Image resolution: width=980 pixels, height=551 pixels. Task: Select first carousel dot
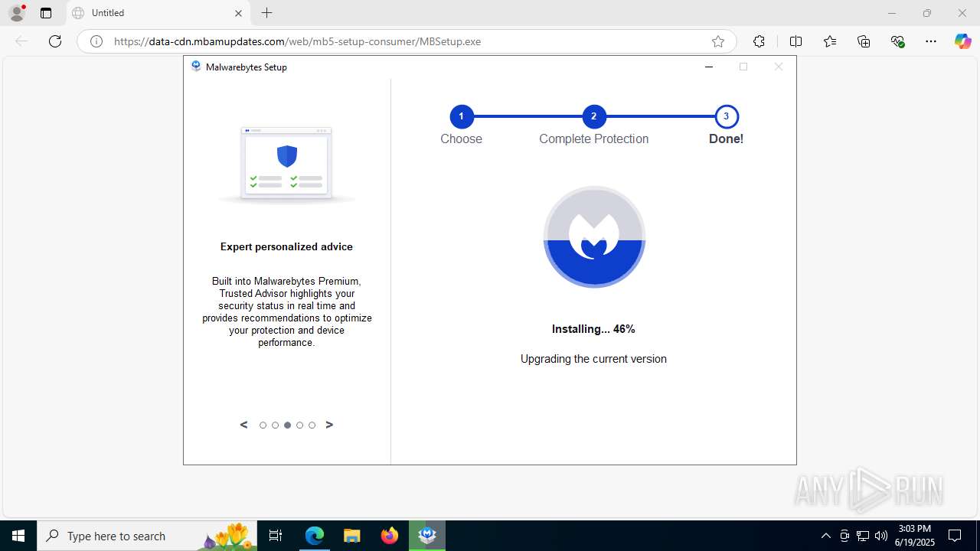click(x=263, y=425)
